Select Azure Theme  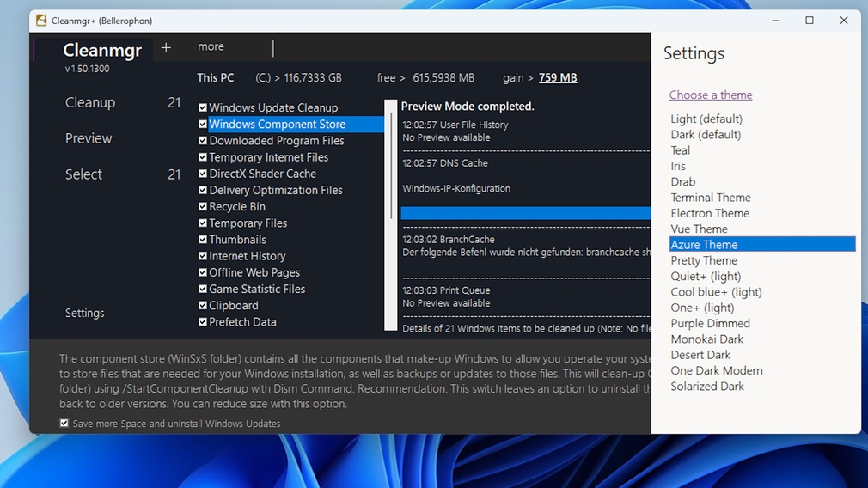point(762,245)
